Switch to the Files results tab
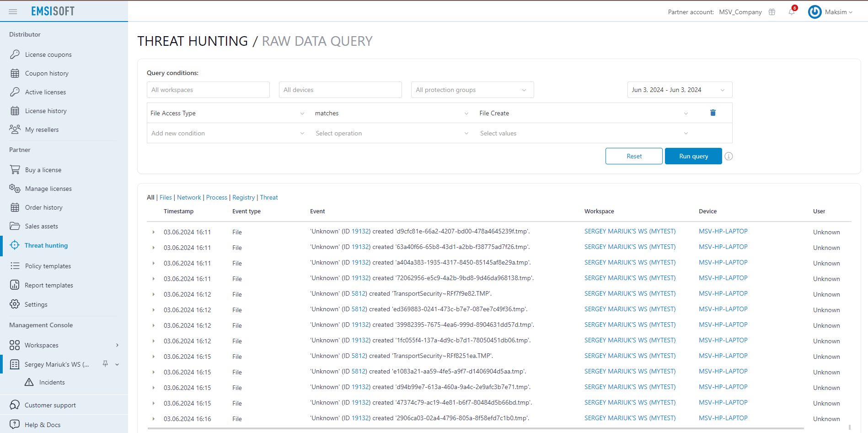Viewport: 868px width, 433px height. point(166,197)
